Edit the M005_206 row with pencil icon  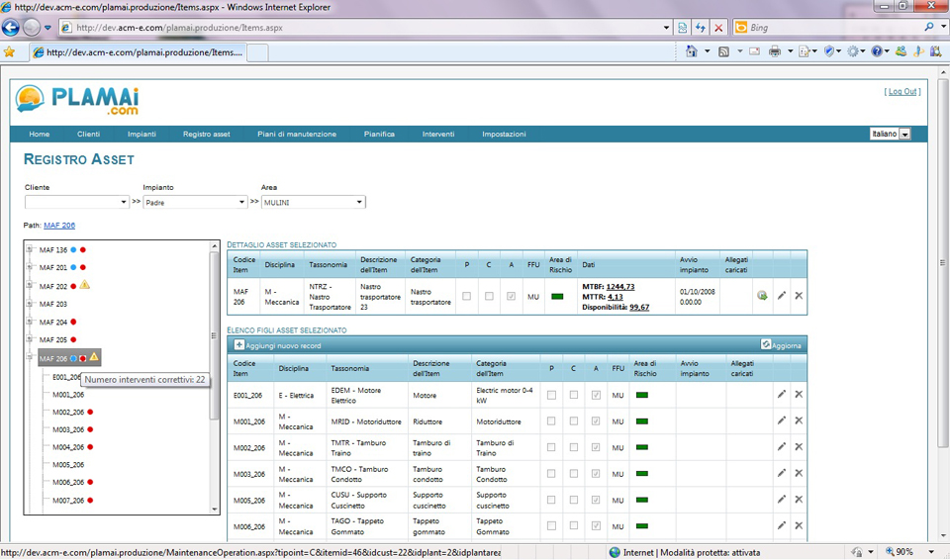point(782,499)
